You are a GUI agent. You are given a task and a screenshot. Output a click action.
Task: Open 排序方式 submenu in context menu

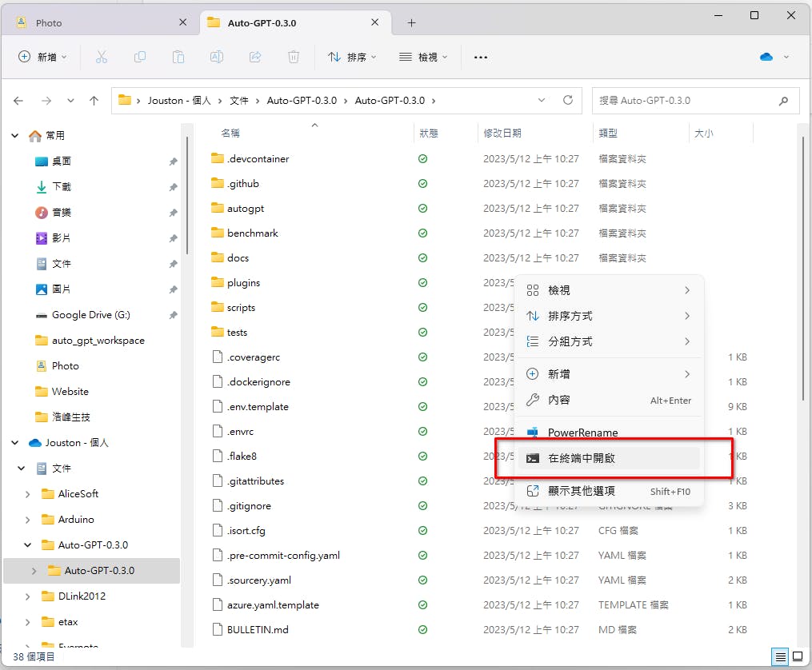[x=609, y=316]
